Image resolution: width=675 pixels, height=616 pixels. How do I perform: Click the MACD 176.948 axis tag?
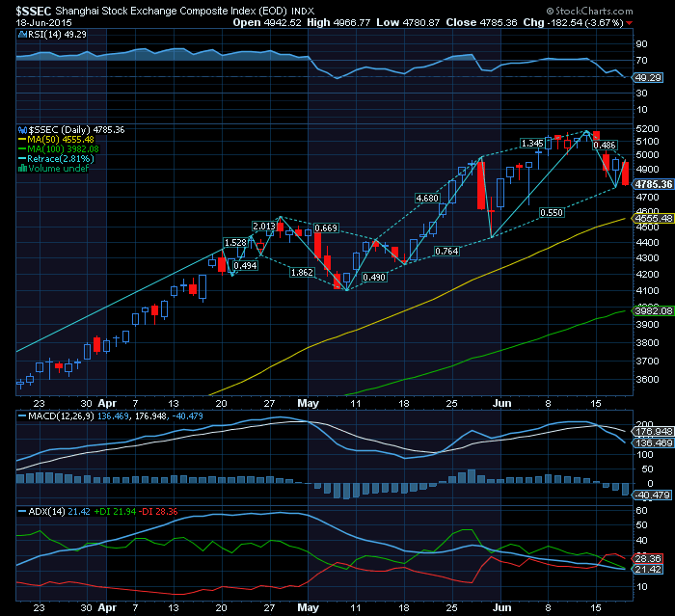coord(653,431)
